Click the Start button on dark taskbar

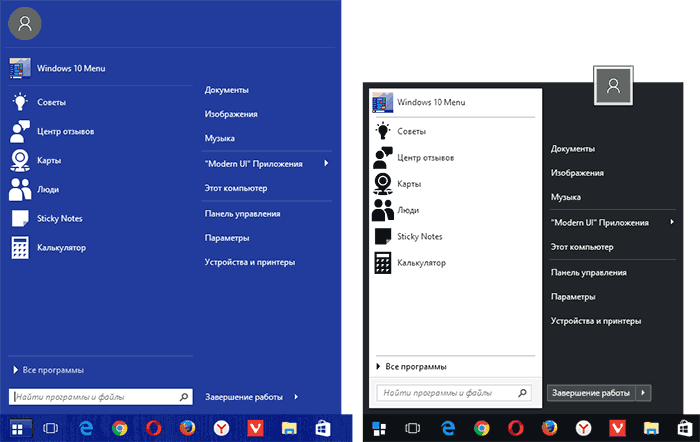[x=379, y=429]
